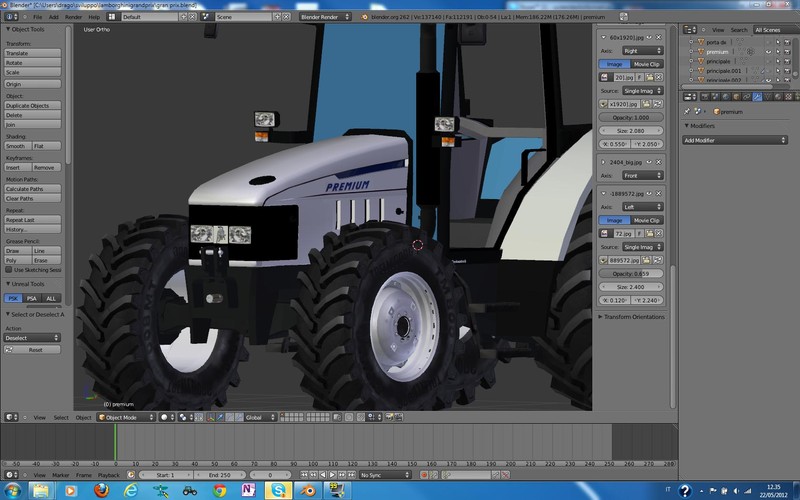
Task: Open the Object Mode dropdown
Action: tap(126, 417)
